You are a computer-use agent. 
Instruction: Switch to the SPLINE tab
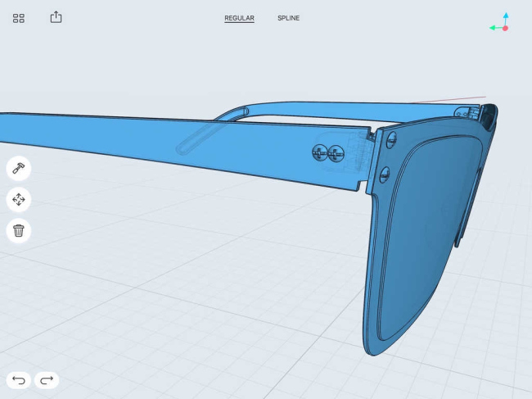click(x=288, y=18)
